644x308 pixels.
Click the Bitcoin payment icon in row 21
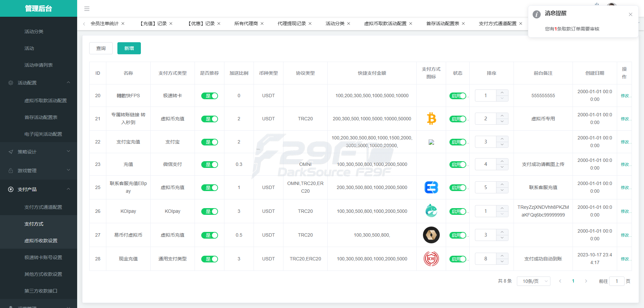(x=431, y=119)
